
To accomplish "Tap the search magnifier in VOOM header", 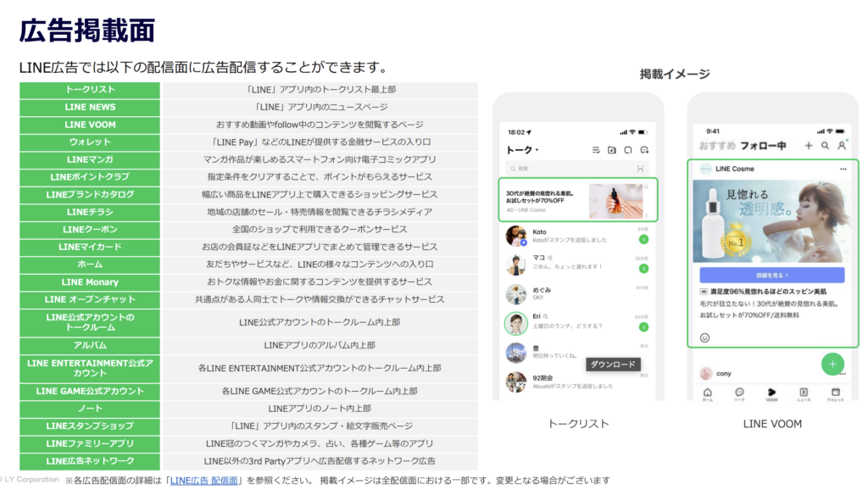I will 825,146.
